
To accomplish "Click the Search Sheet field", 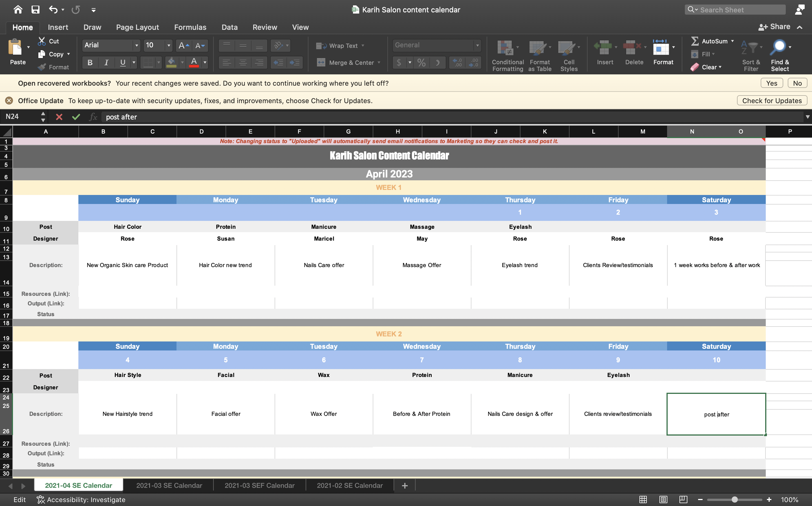I will point(735,10).
